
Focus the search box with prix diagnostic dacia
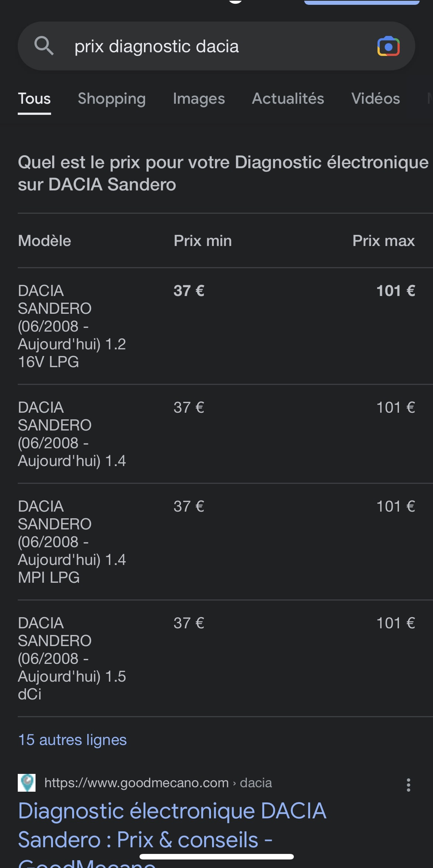215,46
